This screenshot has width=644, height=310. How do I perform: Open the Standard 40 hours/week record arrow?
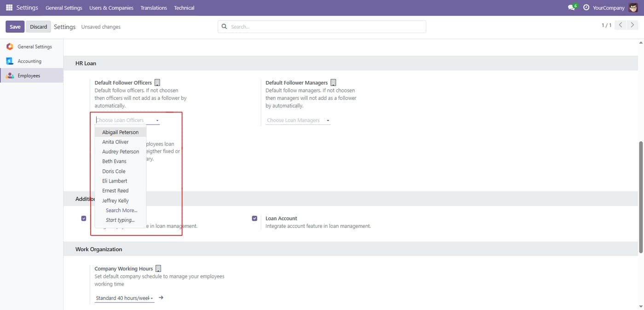click(x=161, y=298)
